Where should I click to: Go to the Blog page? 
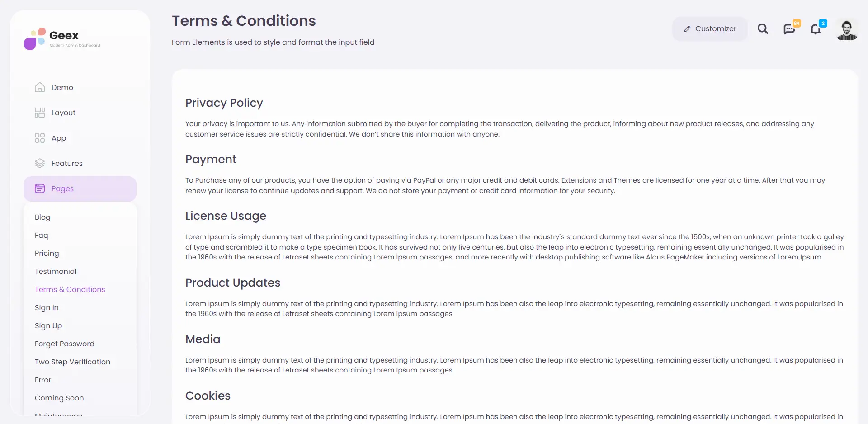(x=42, y=217)
